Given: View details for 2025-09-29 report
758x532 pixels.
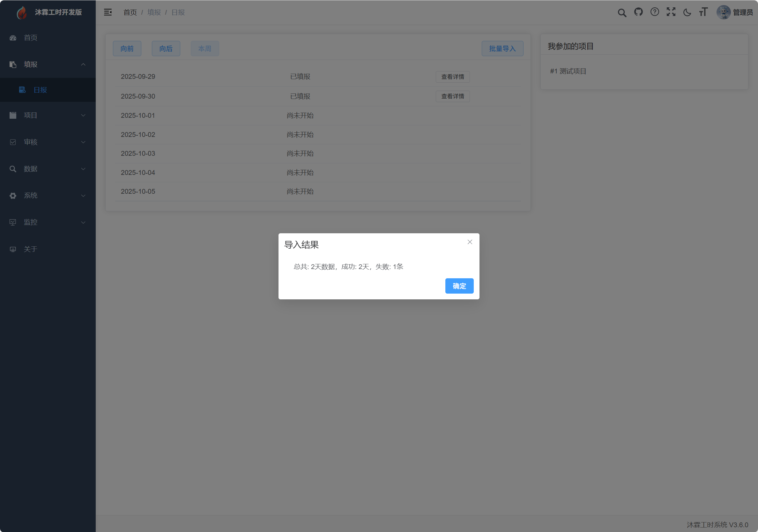Looking at the screenshot, I should click(452, 77).
